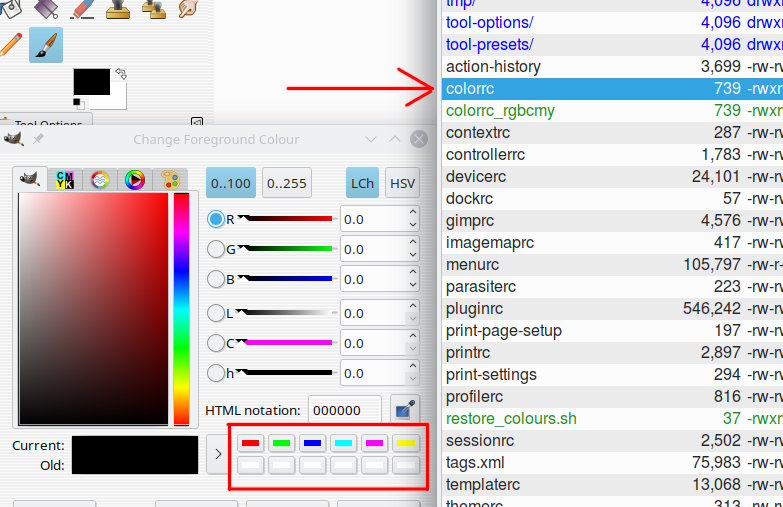The width and height of the screenshot is (783, 507).
Task: Open the restore_colours.sh file
Action: 511,418
